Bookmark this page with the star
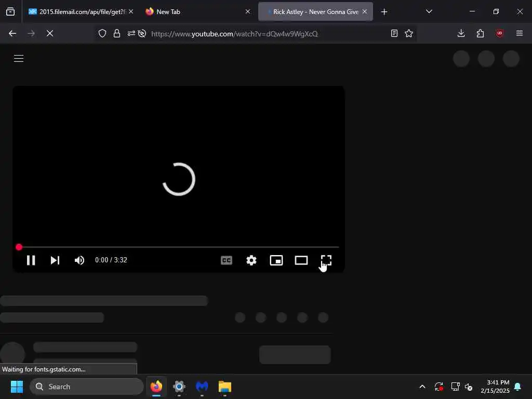This screenshot has width=532, height=399. [409, 33]
